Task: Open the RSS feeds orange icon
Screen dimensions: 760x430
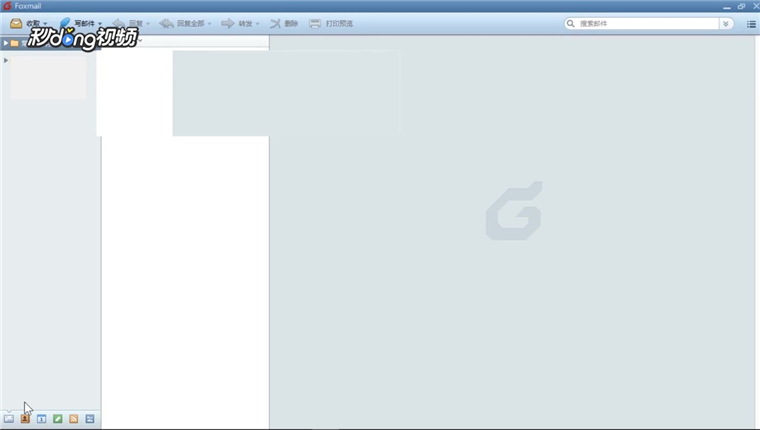Action: 74,419
